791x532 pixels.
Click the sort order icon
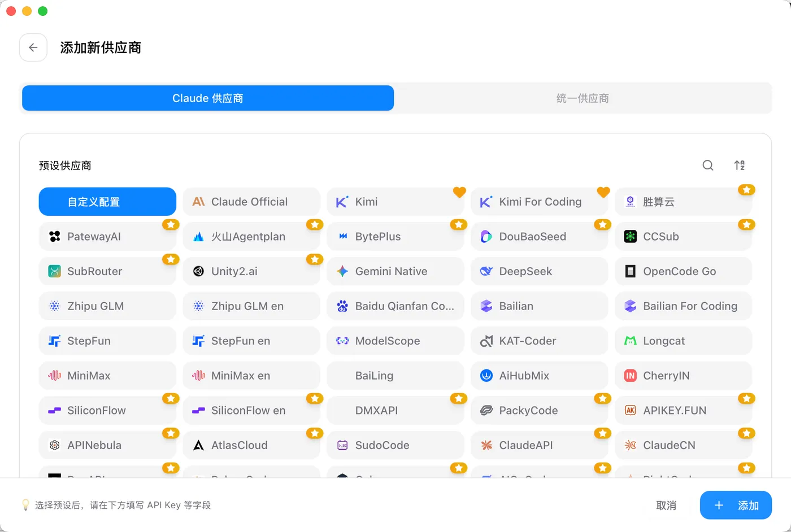coord(740,165)
